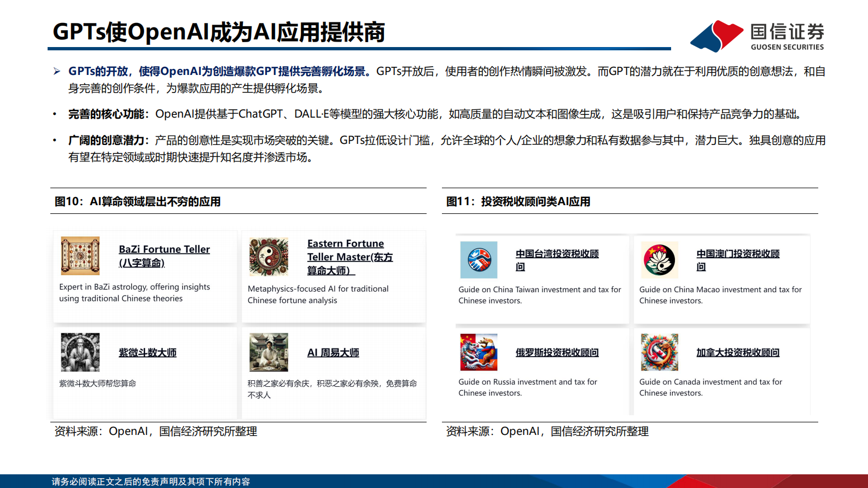Open the 加拿大投资税收顾问 link

pos(738,352)
